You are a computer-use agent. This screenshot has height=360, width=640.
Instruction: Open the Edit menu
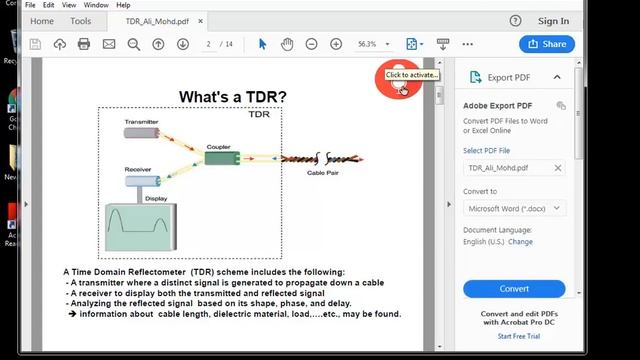pyautogui.click(x=48, y=5)
